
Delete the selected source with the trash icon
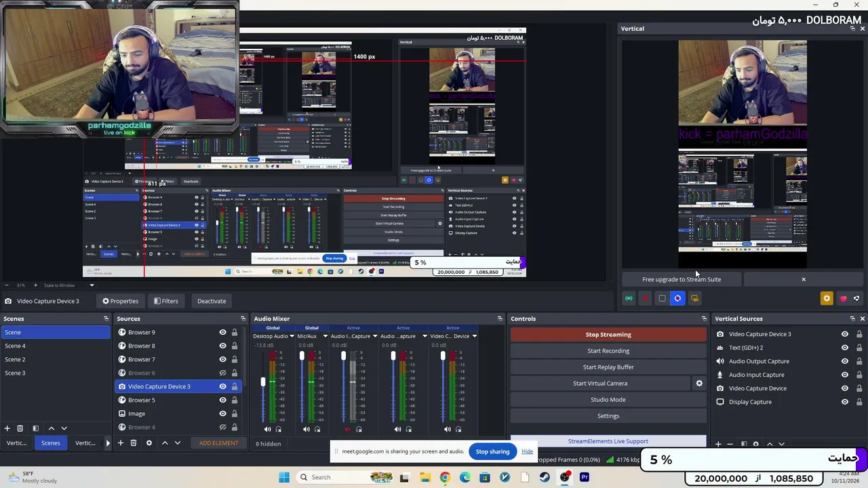134,443
